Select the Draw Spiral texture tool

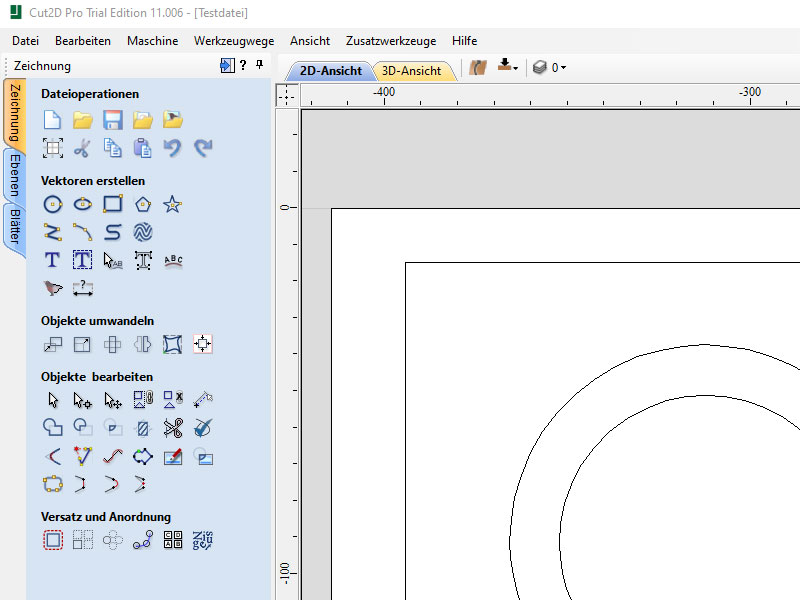click(143, 233)
